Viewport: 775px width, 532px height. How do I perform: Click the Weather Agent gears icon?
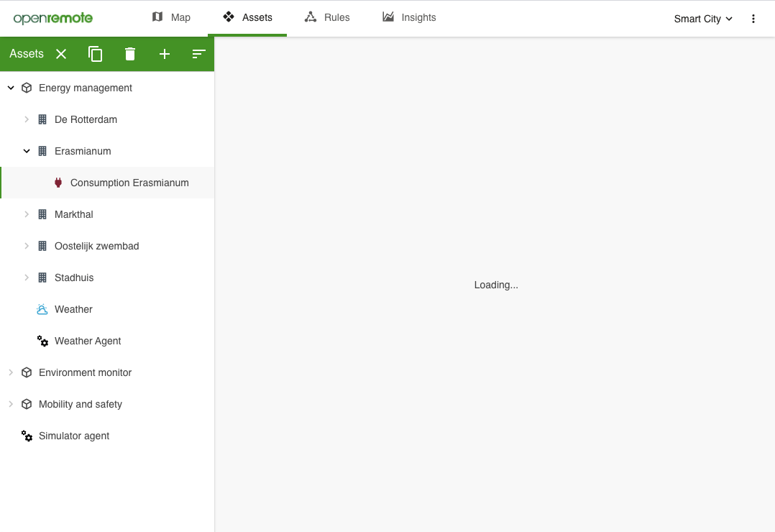(42, 341)
